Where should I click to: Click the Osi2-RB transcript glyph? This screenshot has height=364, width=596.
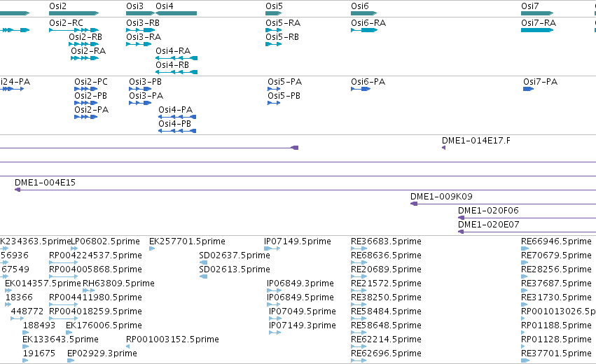[x=83, y=44]
